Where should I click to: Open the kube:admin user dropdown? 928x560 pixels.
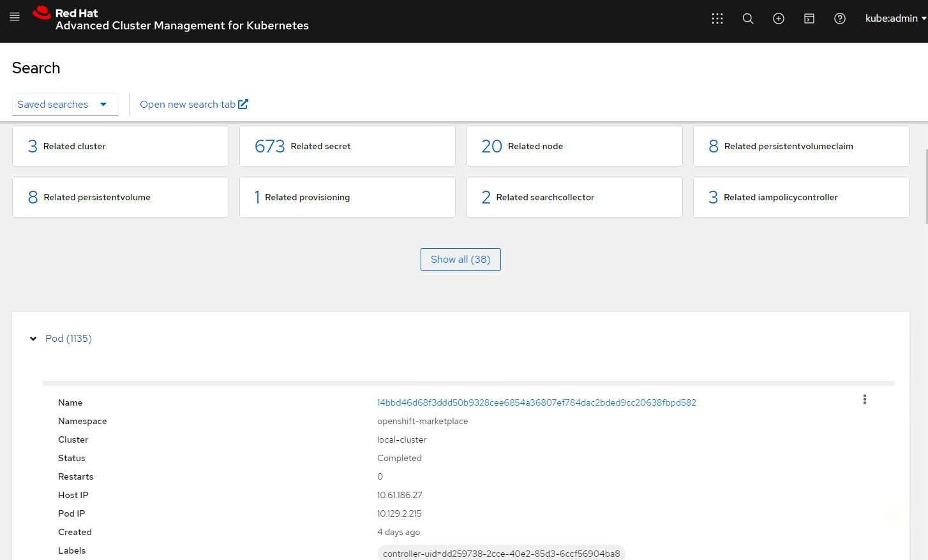(x=895, y=18)
